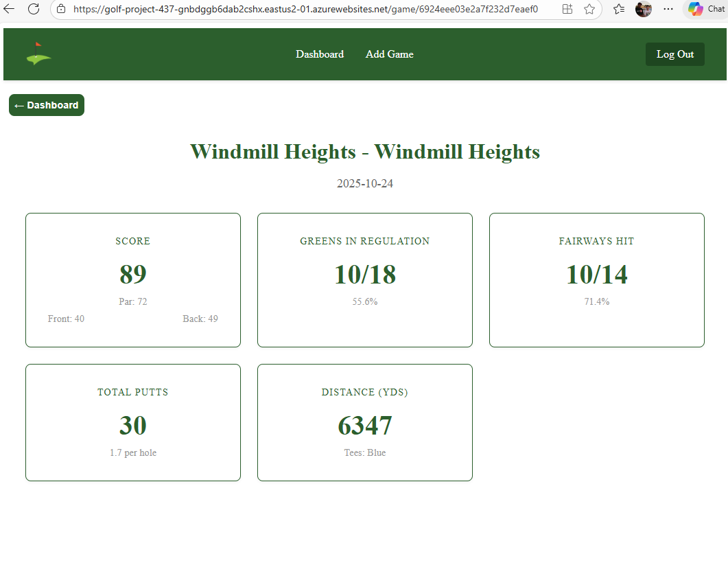
Task: Open the browser profile avatar
Action: coord(643,9)
